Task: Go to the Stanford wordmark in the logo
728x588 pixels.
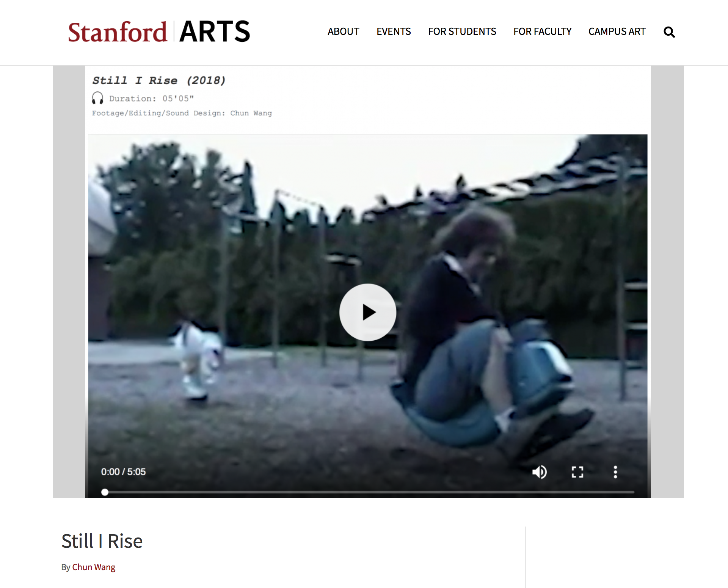Action: (118, 32)
